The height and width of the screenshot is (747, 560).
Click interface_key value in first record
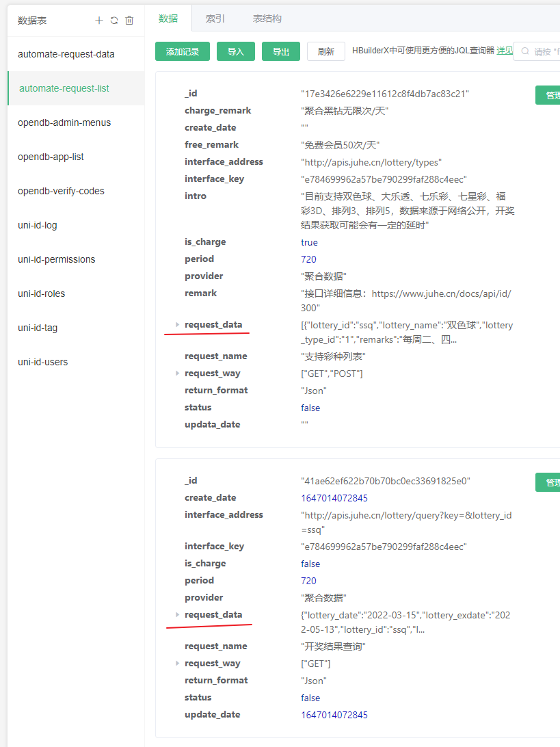pyautogui.click(x=384, y=180)
